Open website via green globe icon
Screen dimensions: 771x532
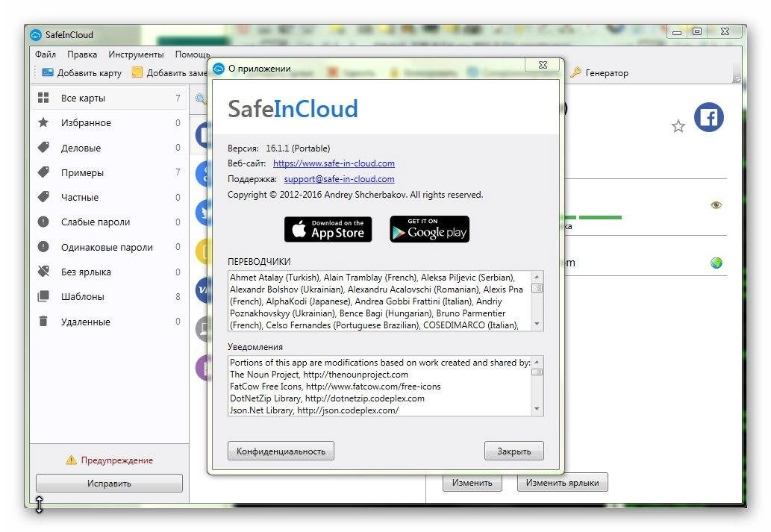(x=716, y=263)
